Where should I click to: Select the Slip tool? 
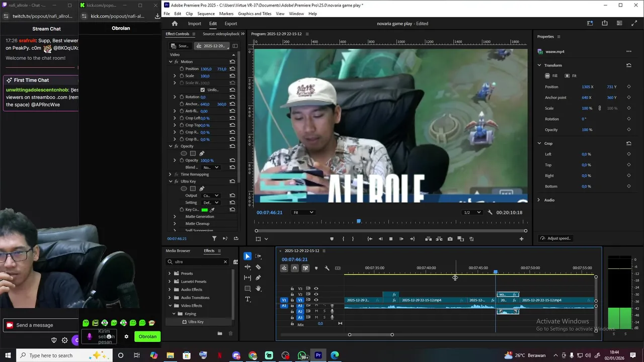tap(248, 278)
